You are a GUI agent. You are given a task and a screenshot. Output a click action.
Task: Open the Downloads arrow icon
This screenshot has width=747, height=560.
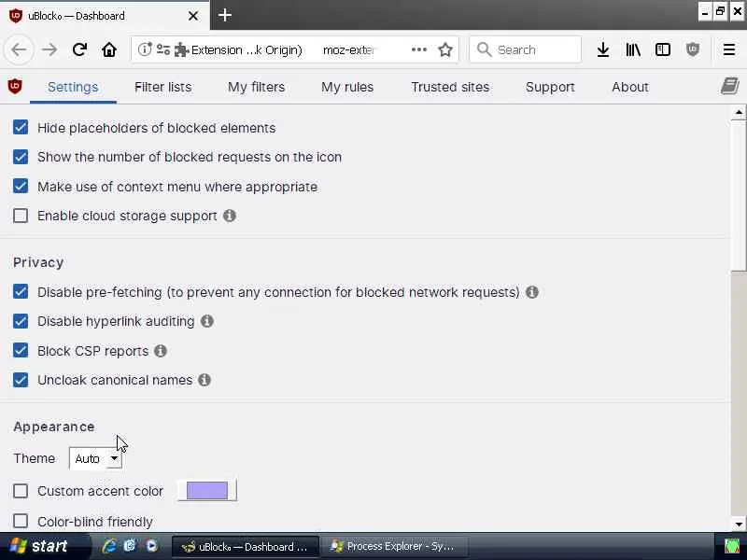click(602, 49)
